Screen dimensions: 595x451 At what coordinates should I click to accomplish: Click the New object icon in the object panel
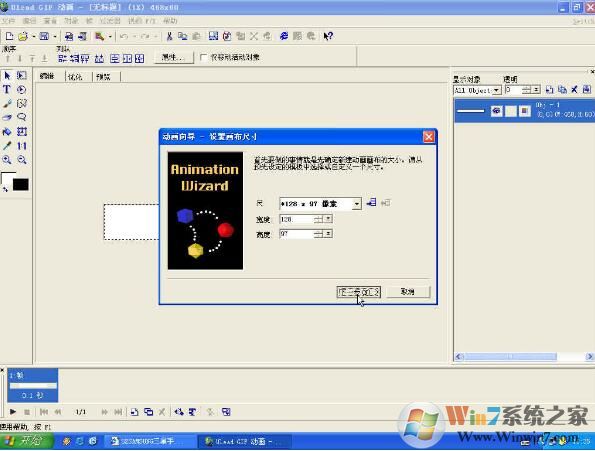pyautogui.click(x=549, y=90)
